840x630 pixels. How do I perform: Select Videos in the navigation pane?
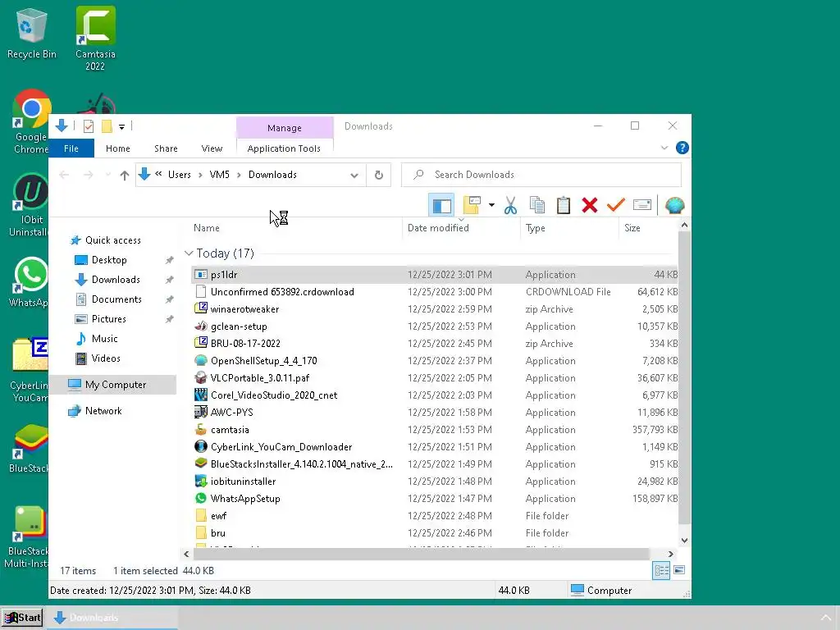tap(106, 358)
